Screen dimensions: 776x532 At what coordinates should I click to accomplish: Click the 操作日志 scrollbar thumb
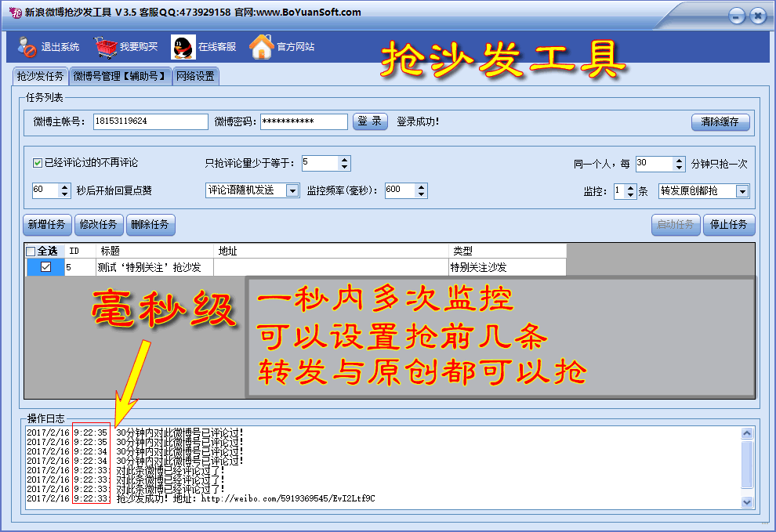pyautogui.click(x=747, y=464)
